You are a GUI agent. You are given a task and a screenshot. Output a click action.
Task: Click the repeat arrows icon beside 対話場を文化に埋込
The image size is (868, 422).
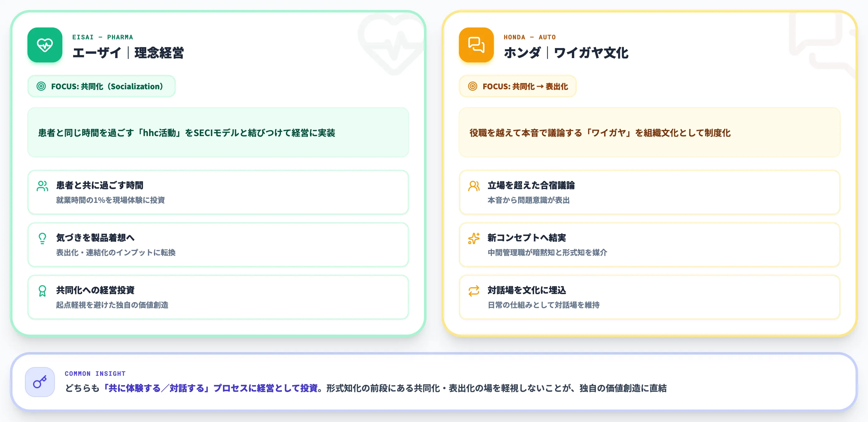474,291
